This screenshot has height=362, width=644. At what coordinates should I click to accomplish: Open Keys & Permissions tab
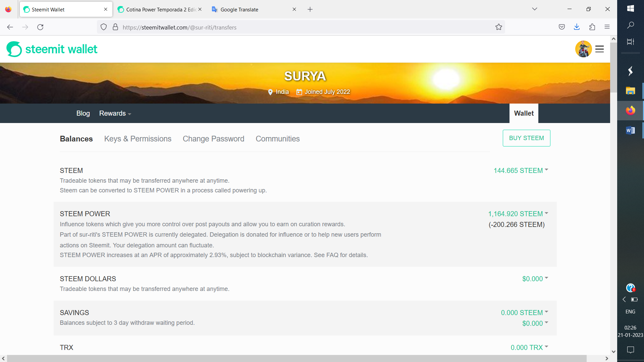point(138,139)
